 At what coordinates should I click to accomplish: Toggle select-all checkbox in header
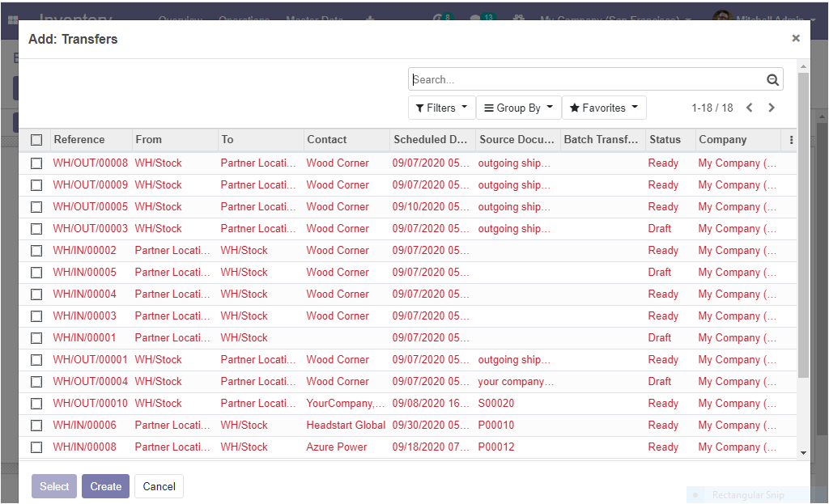click(x=36, y=140)
